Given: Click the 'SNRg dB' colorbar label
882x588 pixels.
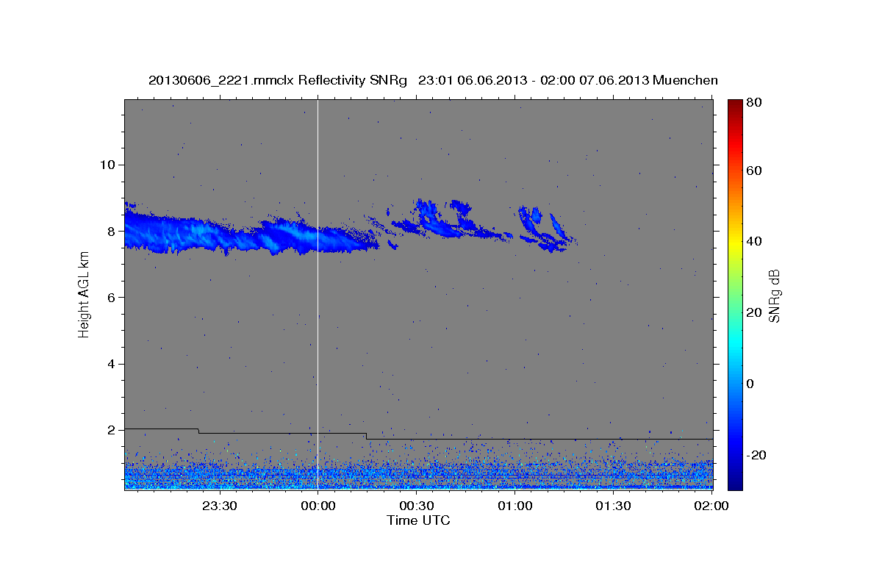Looking at the screenshot, I should [774, 296].
